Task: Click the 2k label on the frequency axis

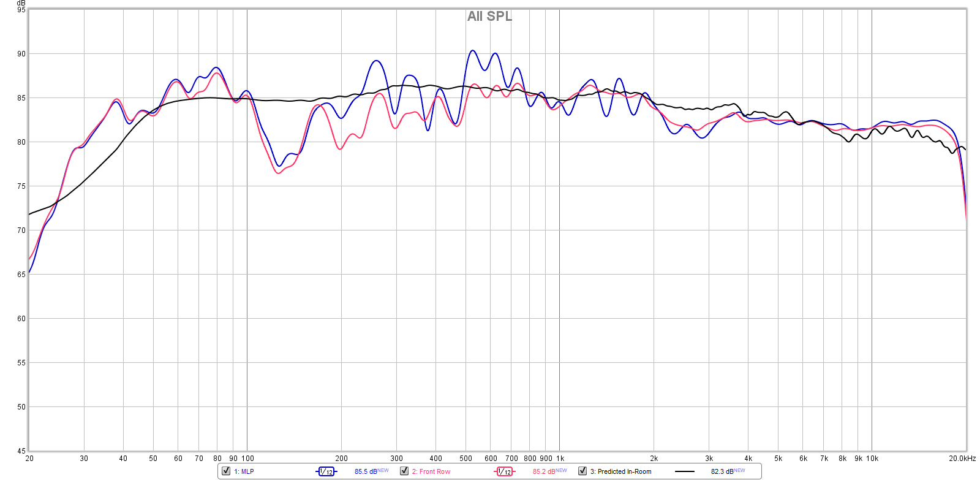Action: 654,459
